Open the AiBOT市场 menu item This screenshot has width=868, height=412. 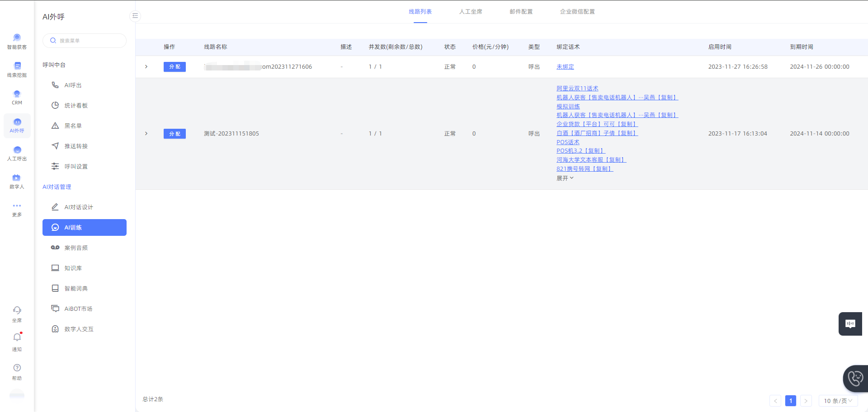coord(85,309)
